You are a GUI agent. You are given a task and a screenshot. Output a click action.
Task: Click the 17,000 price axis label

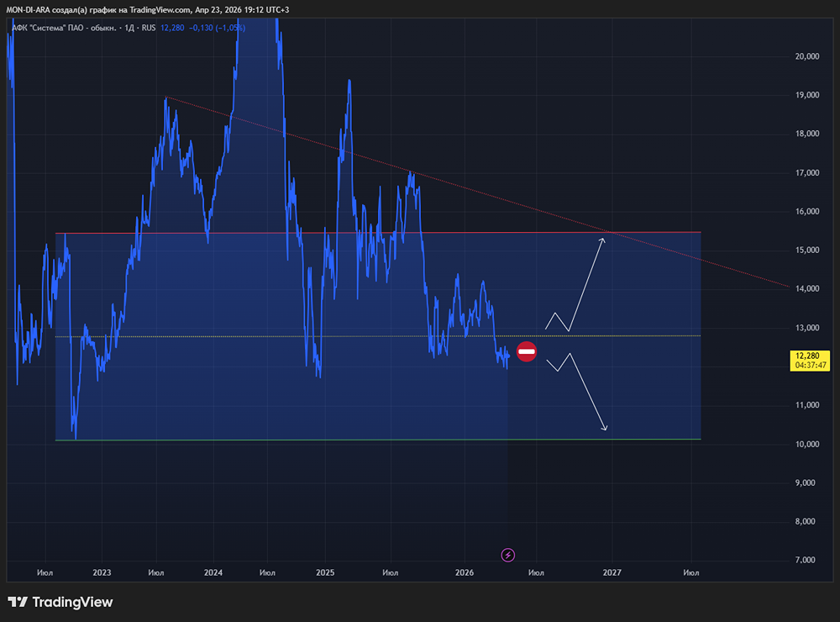806,172
